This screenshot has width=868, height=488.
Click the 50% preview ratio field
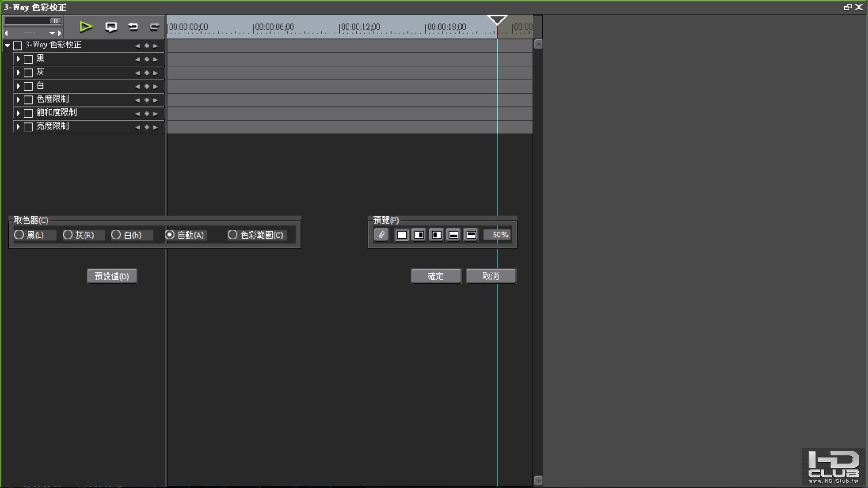pos(497,235)
